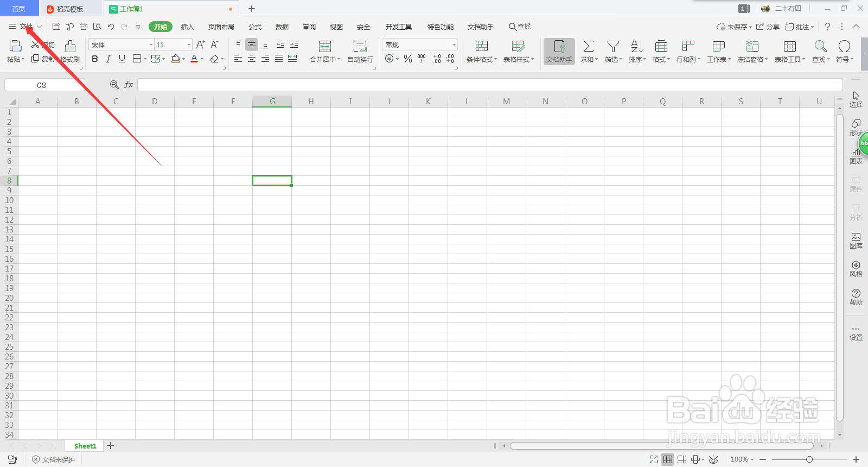Click the Undo arrow icon

(x=111, y=27)
